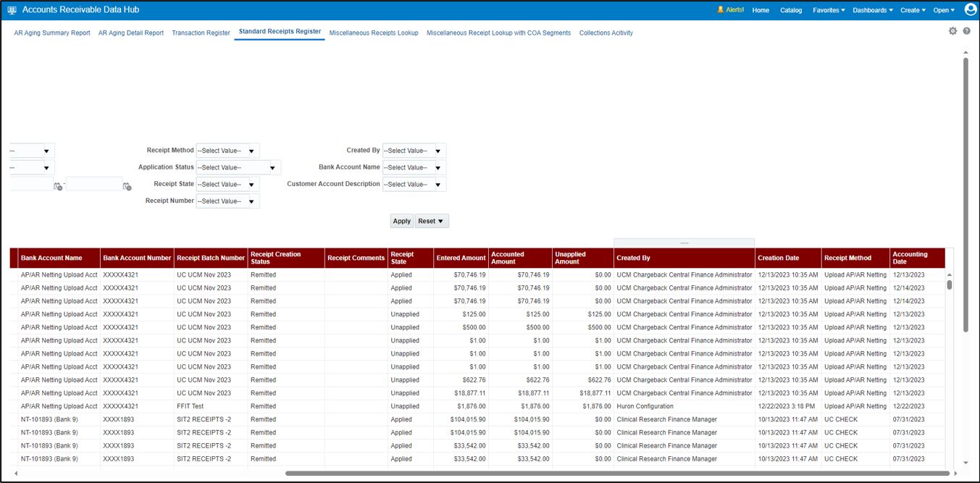This screenshot has height=483, width=980.
Task: Expand the Reset button dropdown arrow
Action: [441, 221]
